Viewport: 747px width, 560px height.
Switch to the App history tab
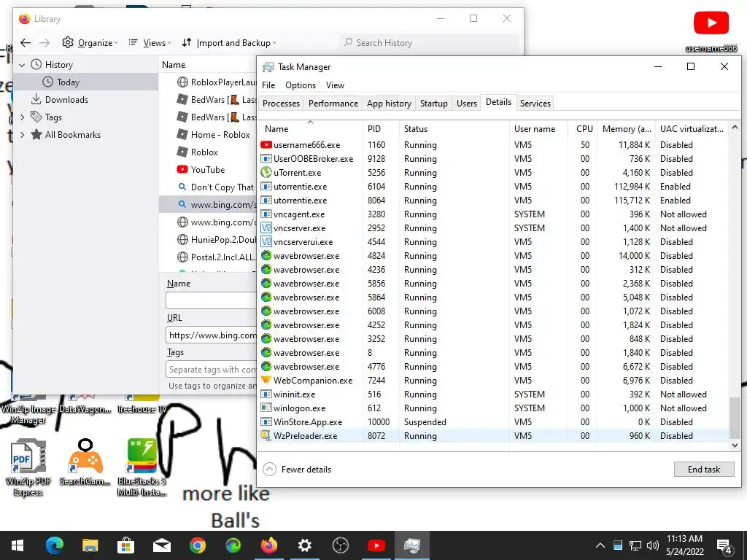(389, 104)
